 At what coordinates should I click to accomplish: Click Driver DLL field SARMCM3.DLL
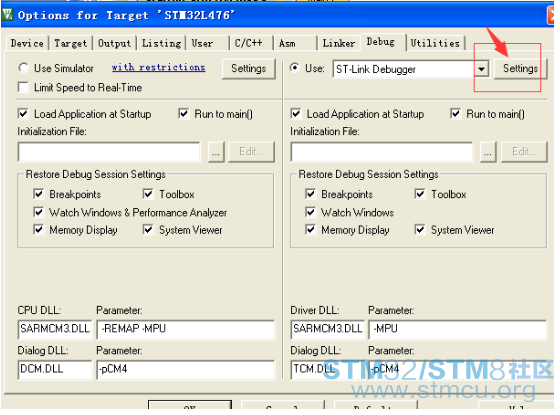[328, 329]
